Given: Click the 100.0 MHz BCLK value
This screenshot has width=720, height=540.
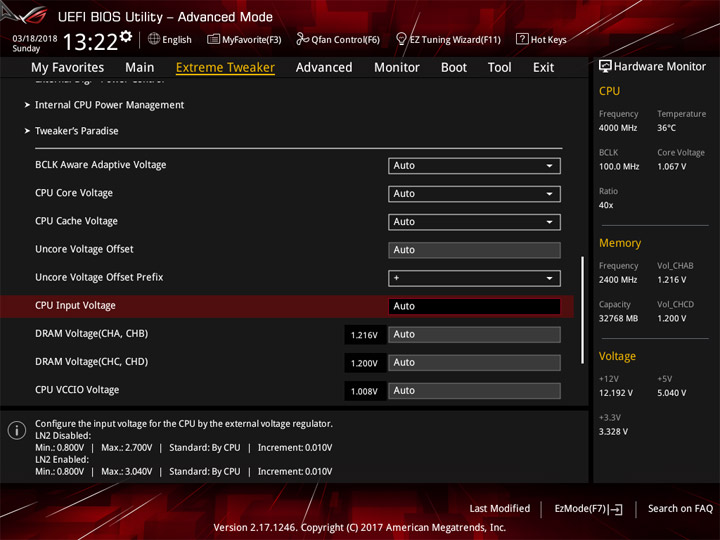Looking at the screenshot, I should tap(619, 167).
